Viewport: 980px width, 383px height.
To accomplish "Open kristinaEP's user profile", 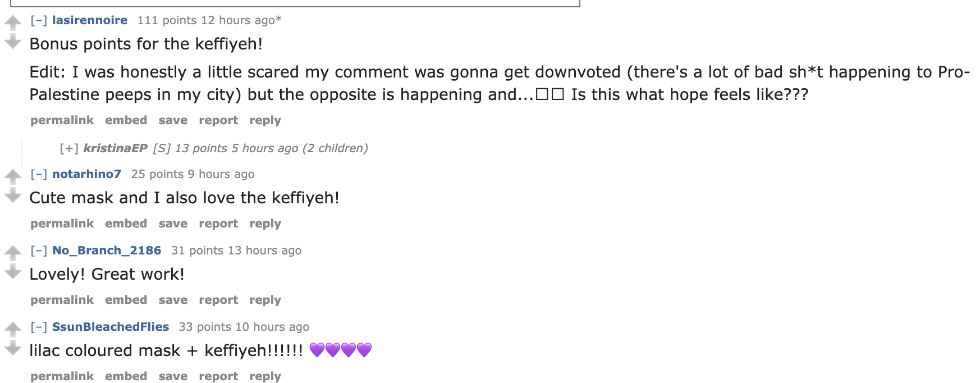I will (x=115, y=148).
